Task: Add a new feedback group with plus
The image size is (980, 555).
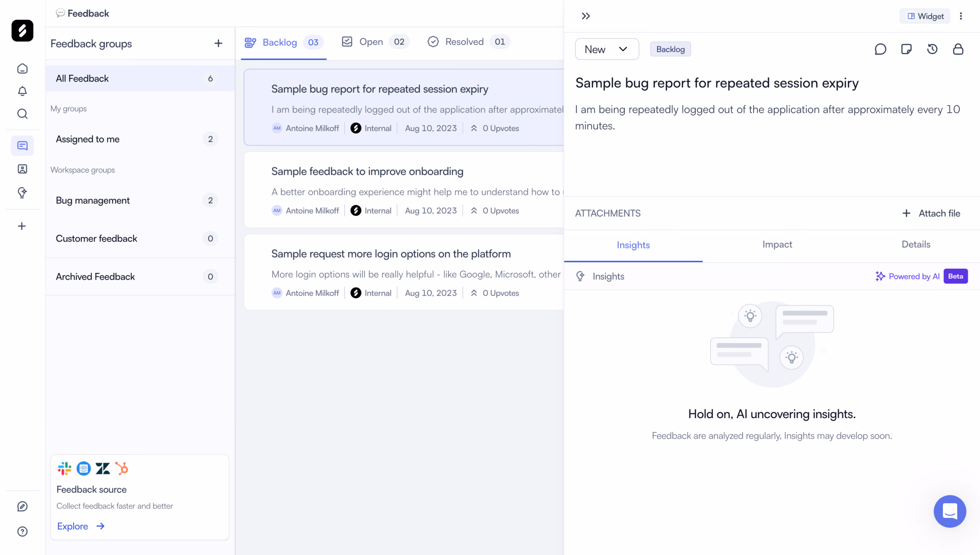Action: pyautogui.click(x=218, y=43)
